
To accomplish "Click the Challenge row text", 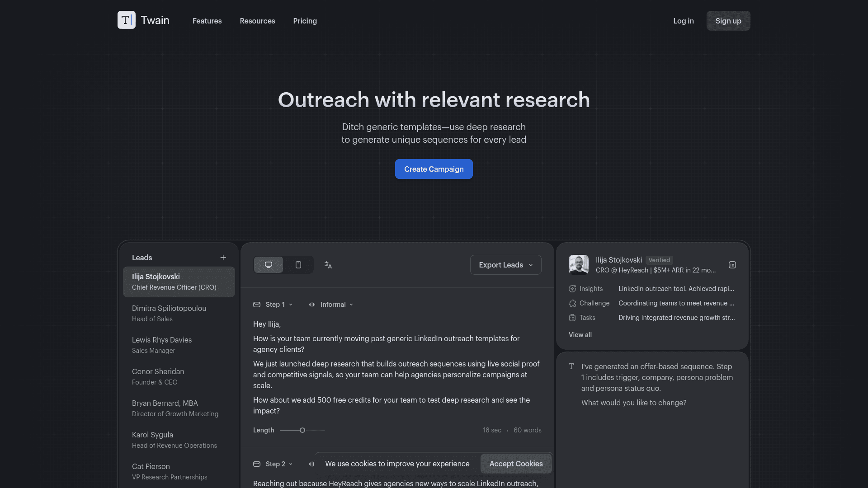I will (x=676, y=303).
